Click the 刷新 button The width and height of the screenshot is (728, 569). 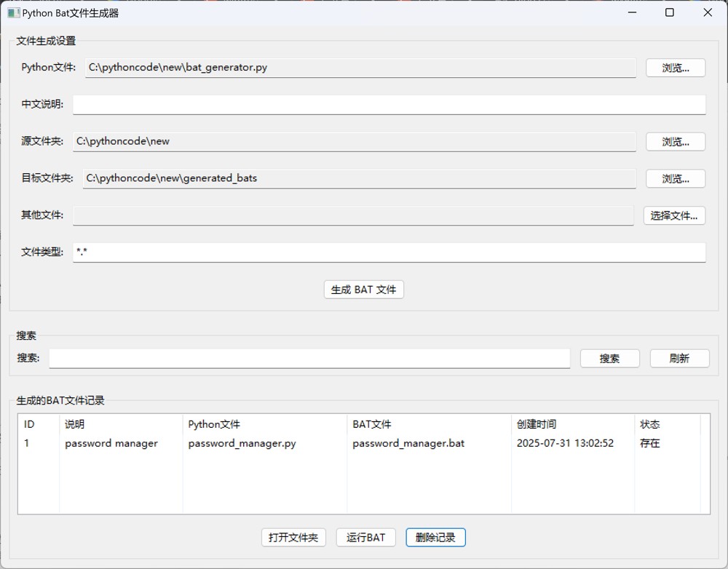[x=679, y=358]
